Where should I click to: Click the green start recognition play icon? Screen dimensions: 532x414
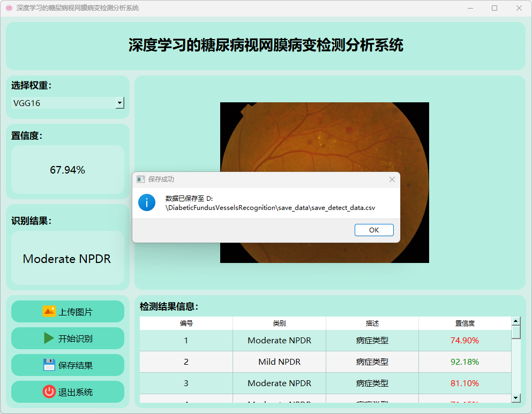49,338
